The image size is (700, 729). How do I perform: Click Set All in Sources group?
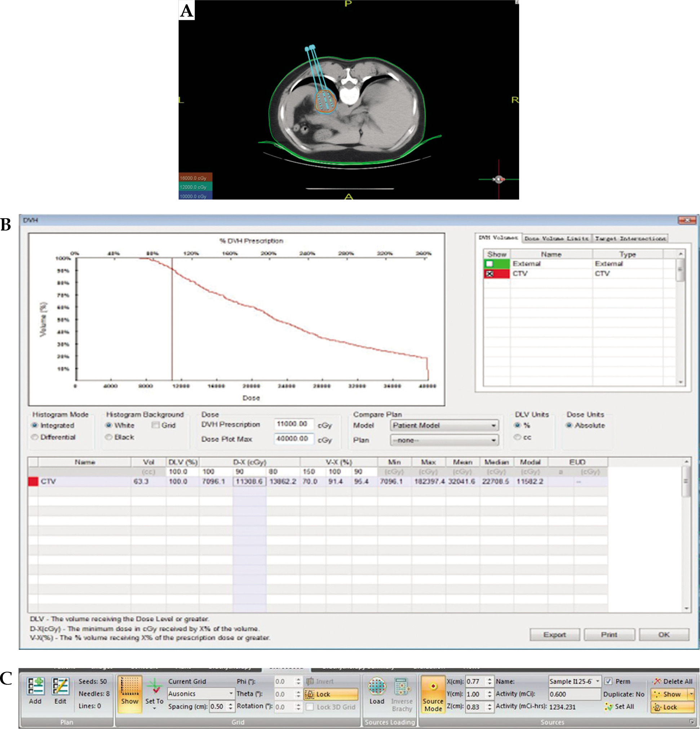click(x=620, y=706)
